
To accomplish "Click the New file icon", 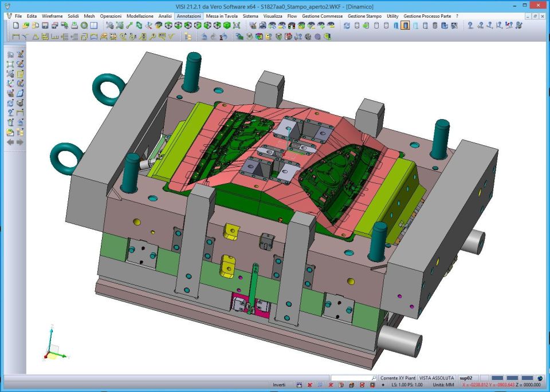I will pos(16,25).
